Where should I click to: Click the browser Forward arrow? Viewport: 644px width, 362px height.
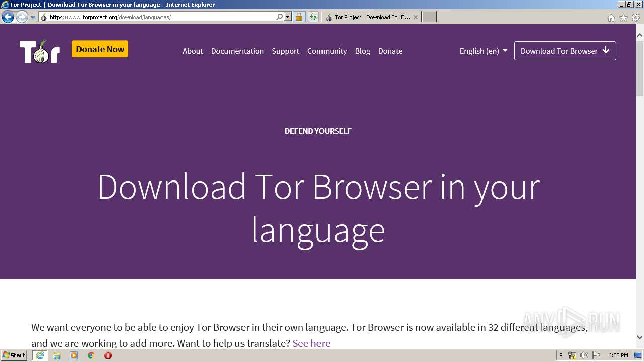pyautogui.click(x=22, y=17)
